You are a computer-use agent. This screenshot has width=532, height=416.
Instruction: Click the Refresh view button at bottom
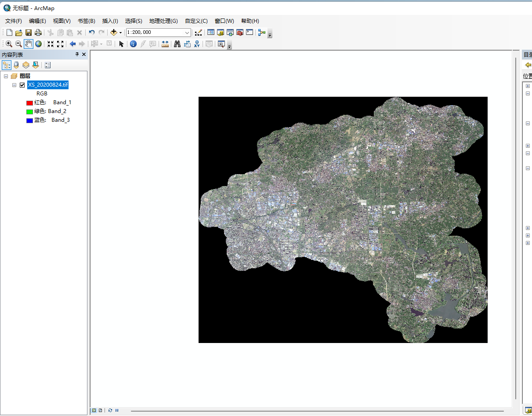click(110, 410)
